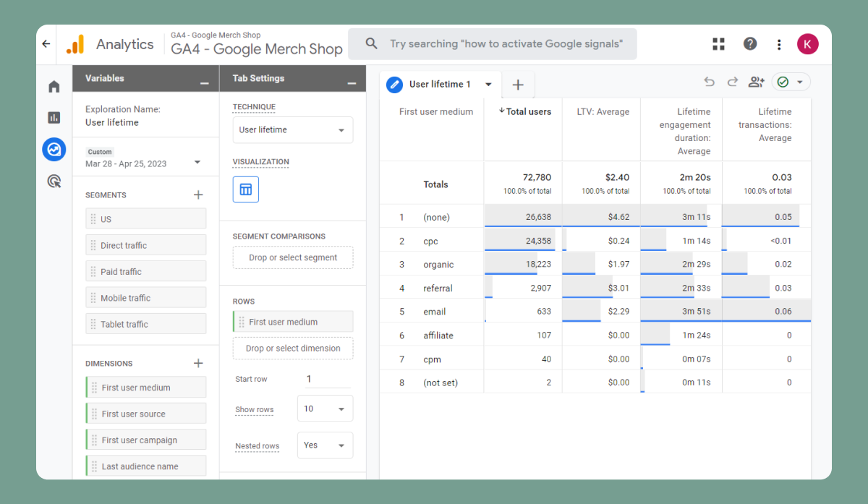
Task: Select First user campaign dimension
Action: (x=146, y=440)
